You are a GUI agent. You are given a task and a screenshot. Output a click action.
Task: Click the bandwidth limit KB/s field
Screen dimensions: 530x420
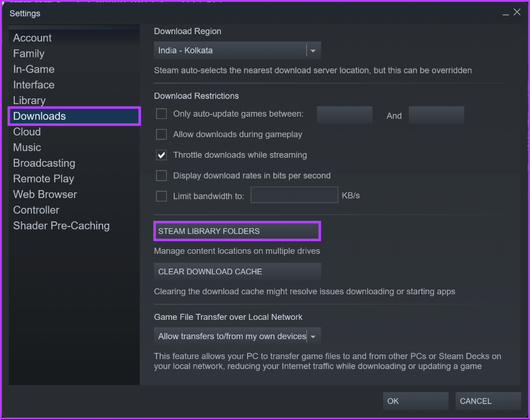(x=294, y=195)
